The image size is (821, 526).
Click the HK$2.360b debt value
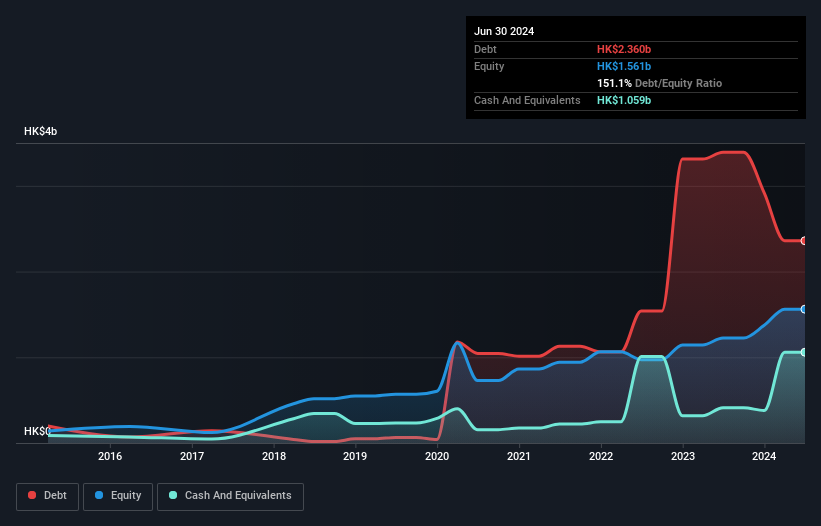[x=624, y=49]
